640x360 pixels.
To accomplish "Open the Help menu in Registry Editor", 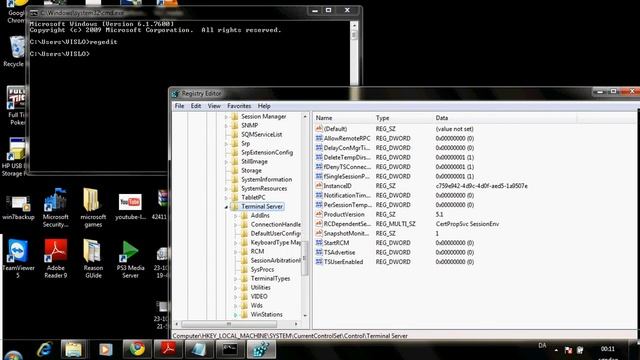I will (x=264, y=106).
